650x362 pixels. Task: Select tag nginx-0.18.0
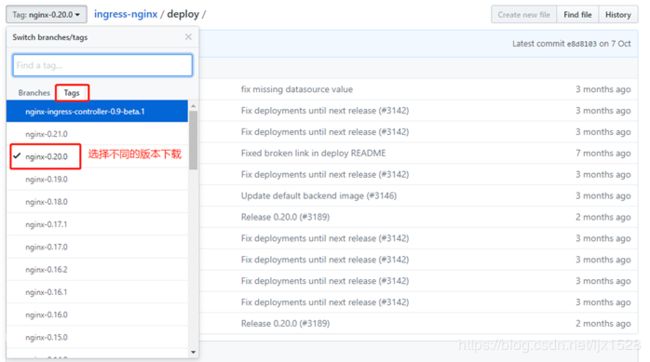coord(97,202)
